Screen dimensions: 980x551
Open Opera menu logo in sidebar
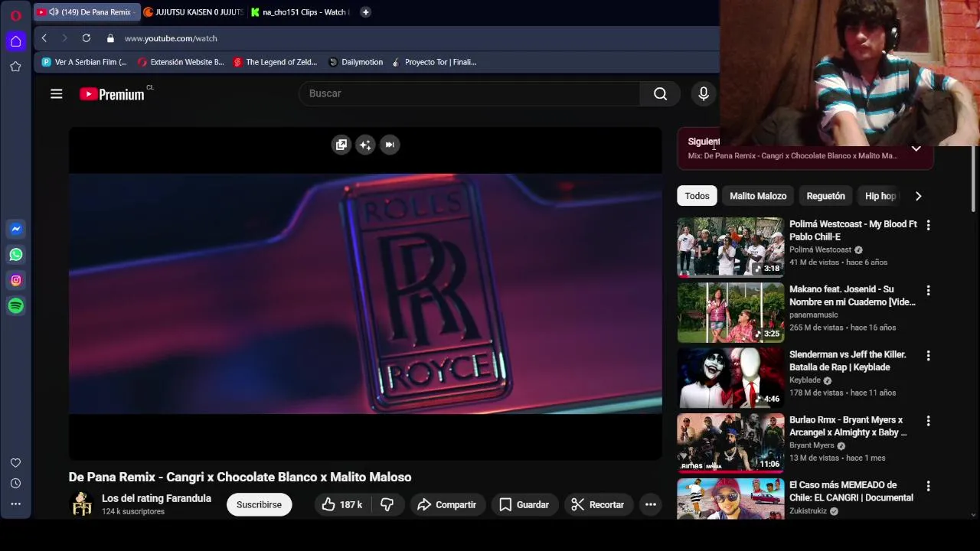point(15,15)
